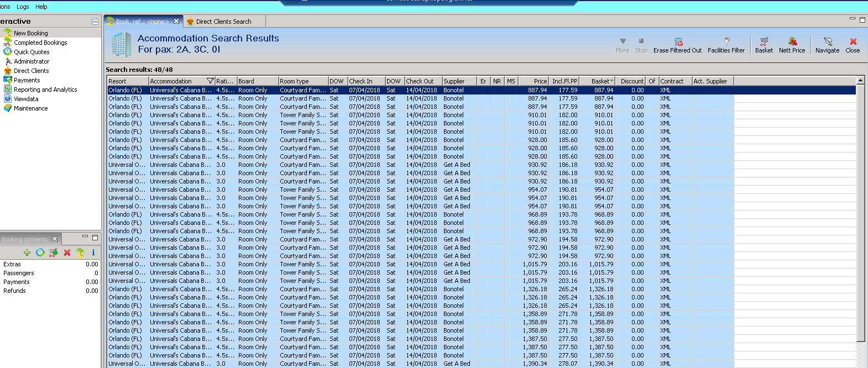The image size is (868, 368).
Task: Sort by the Room type column header
Action: pyautogui.click(x=303, y=81)
